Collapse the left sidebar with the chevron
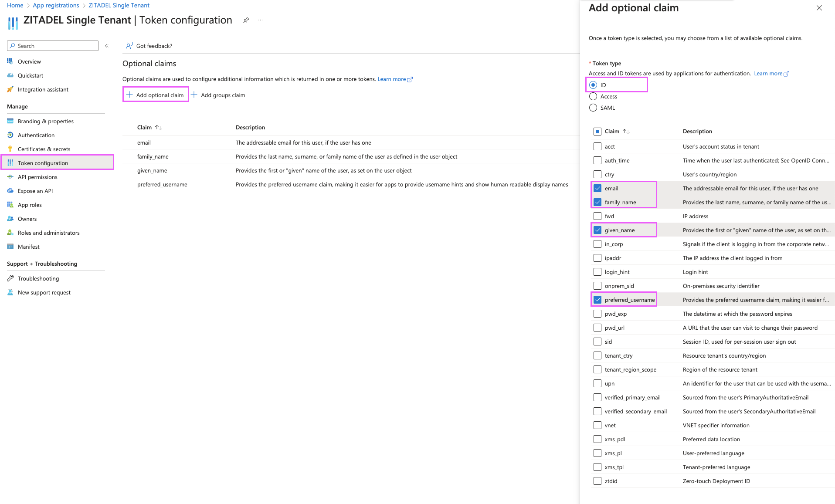This screenshot has width=835, height=504. tap(107, 45)
